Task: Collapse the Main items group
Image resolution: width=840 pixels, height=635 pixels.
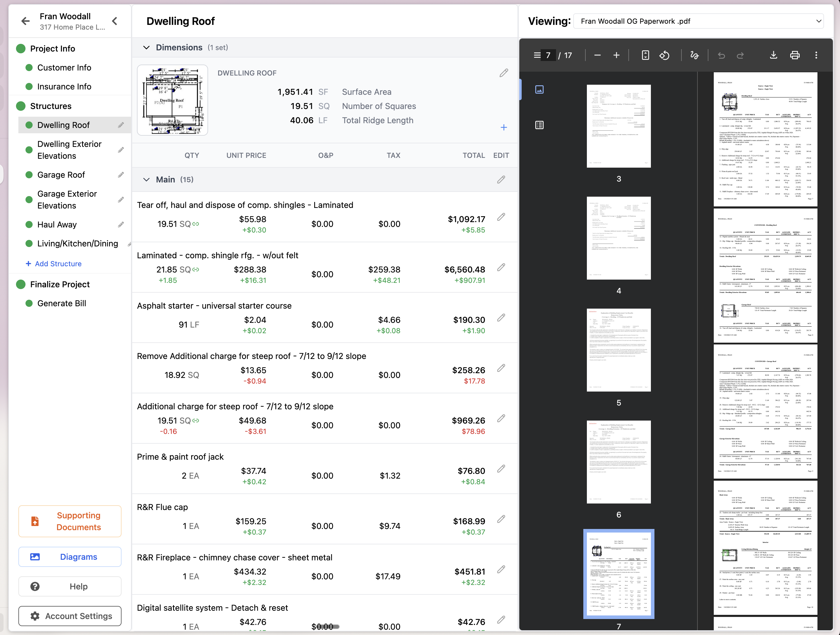Action: (x=146, y=179)
